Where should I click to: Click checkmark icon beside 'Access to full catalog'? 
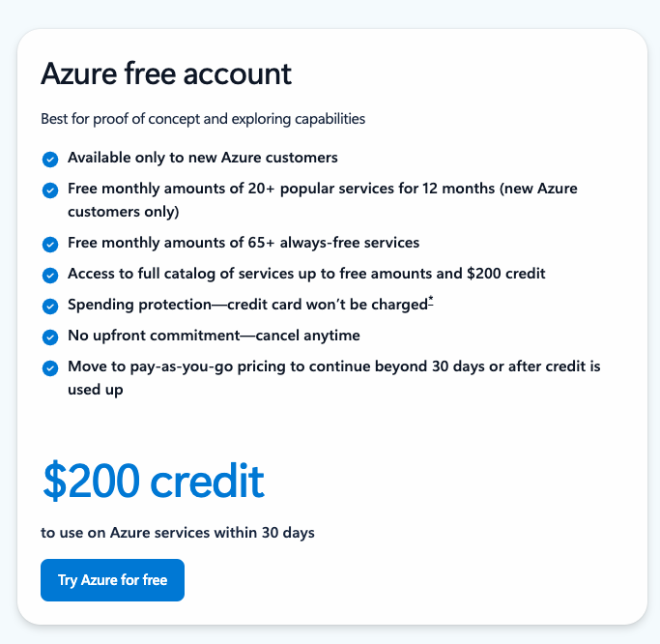click(x=50, y=276)
